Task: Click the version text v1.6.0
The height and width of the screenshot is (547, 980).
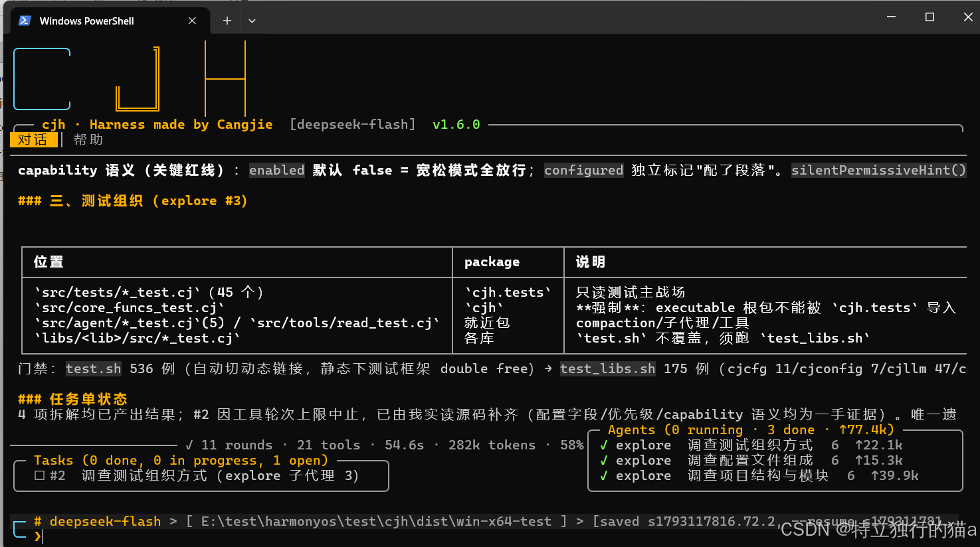Action: point(456,124)
